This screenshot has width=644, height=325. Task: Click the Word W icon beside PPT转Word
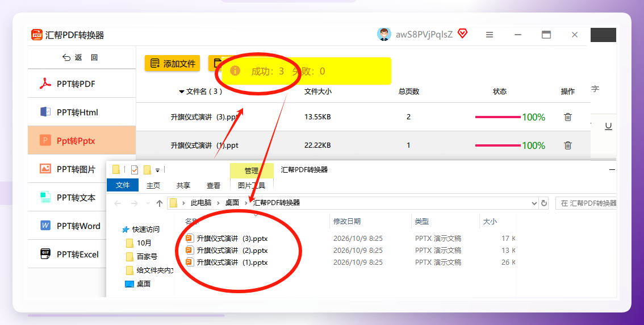(x=45, y=225)
